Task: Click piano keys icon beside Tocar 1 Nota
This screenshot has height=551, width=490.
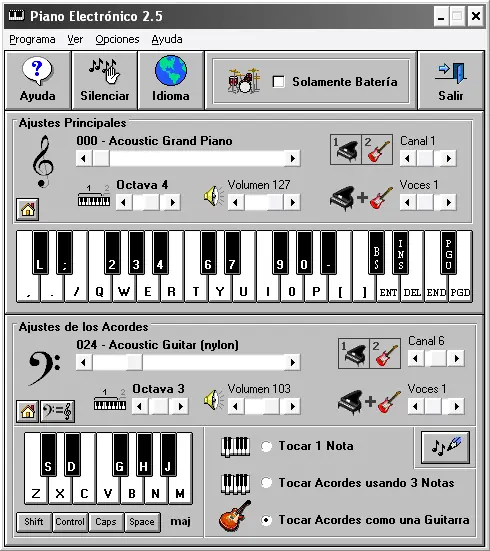Action: click(x=236, y=447)
